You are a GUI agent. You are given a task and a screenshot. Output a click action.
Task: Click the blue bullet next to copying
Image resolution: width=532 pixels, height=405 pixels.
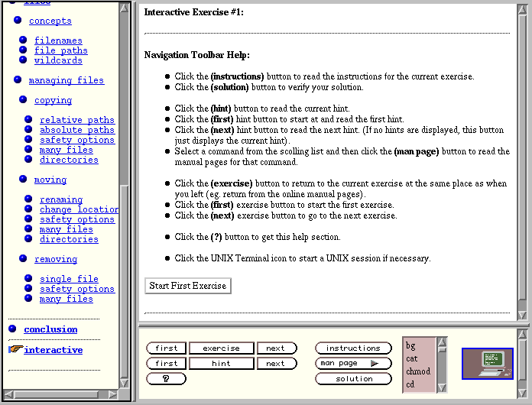(23, 99)
